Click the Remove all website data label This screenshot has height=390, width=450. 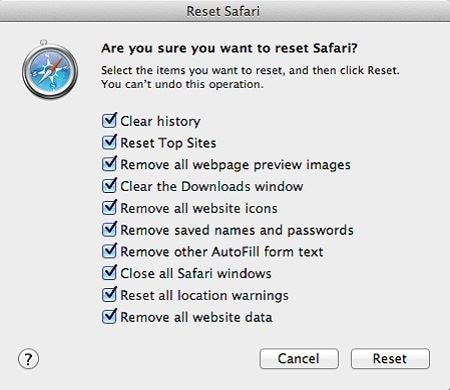(x=196, y=317)
